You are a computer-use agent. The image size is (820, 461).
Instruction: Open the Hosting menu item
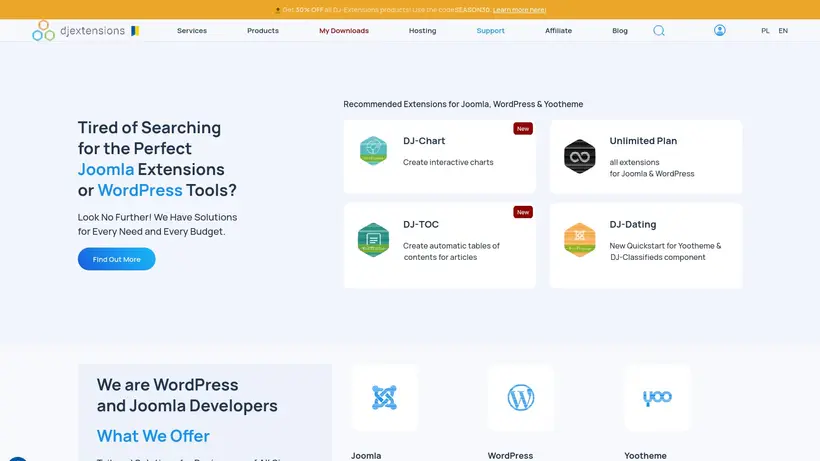click(x=423, y=31)
